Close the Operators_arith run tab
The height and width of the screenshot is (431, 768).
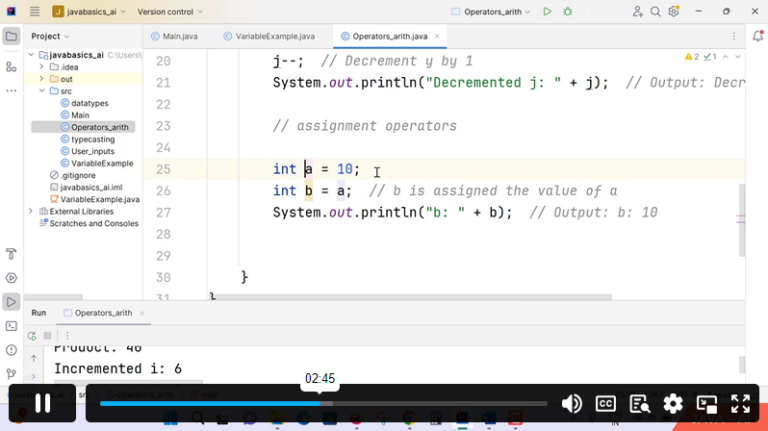(142, 313)
